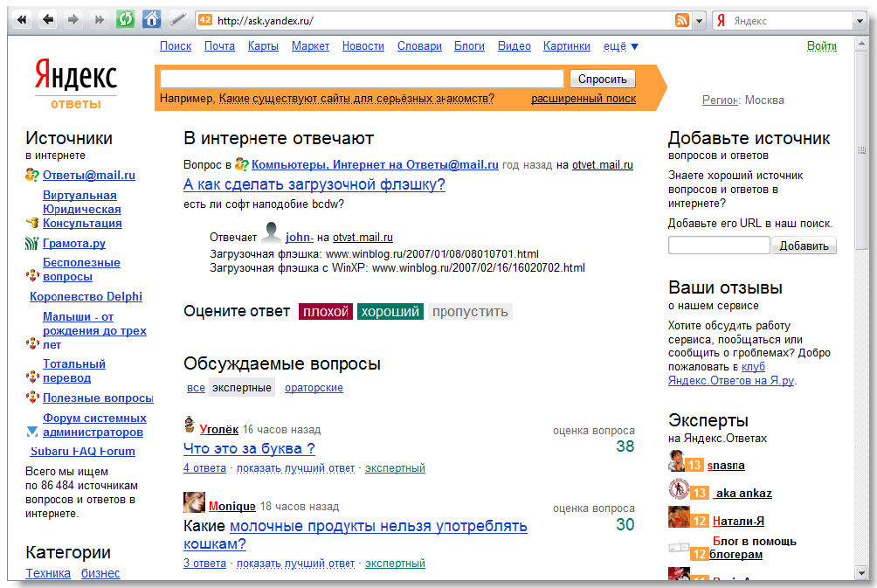Focus the source URL input field

[718, 246]
